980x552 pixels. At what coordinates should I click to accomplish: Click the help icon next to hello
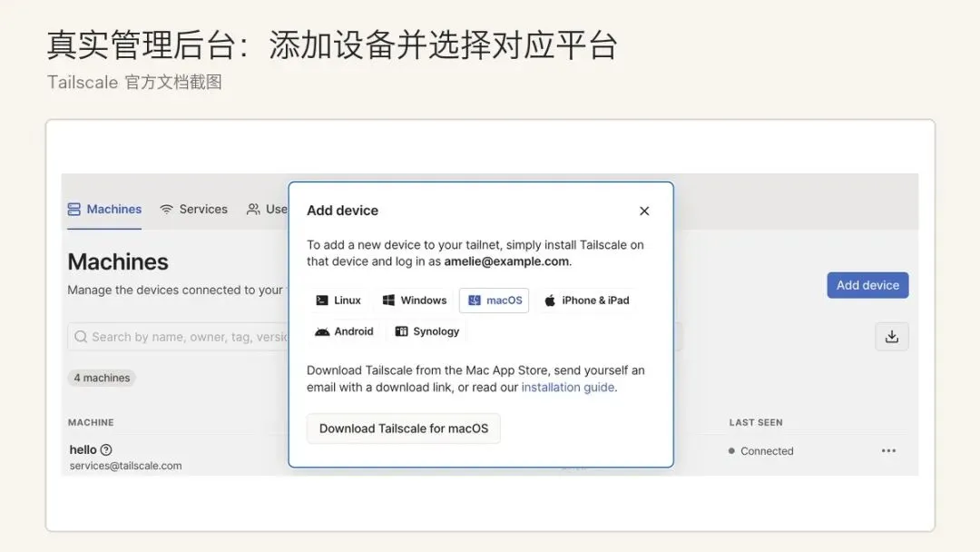106,449
